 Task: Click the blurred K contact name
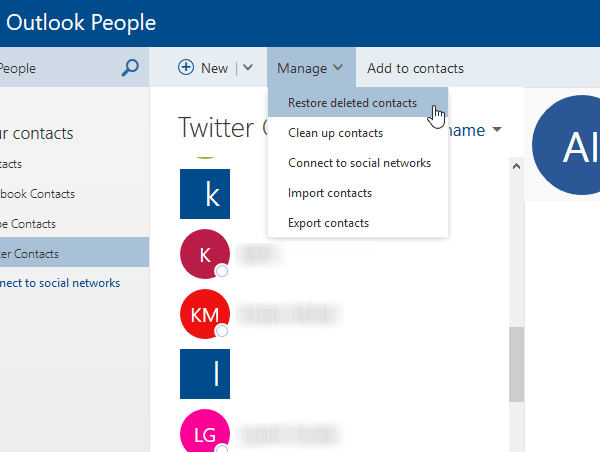[259, 254]
